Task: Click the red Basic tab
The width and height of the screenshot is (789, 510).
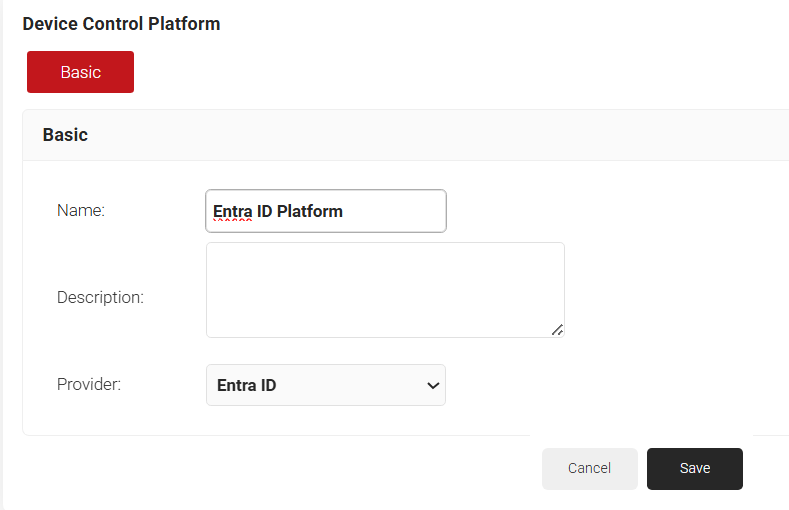Action: coord(80,72)
